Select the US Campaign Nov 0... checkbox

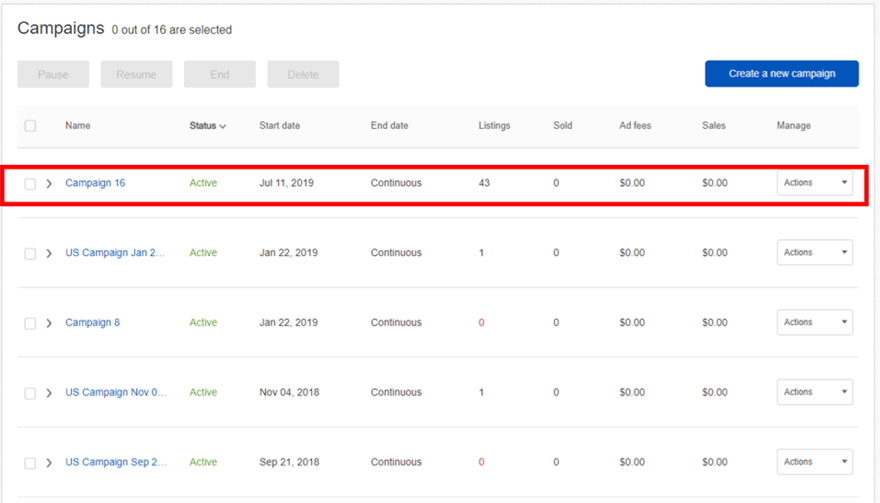(x=30, y=393)
